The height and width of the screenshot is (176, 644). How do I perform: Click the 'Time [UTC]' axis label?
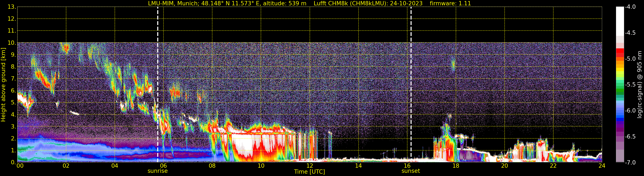[x=310, y=172]
